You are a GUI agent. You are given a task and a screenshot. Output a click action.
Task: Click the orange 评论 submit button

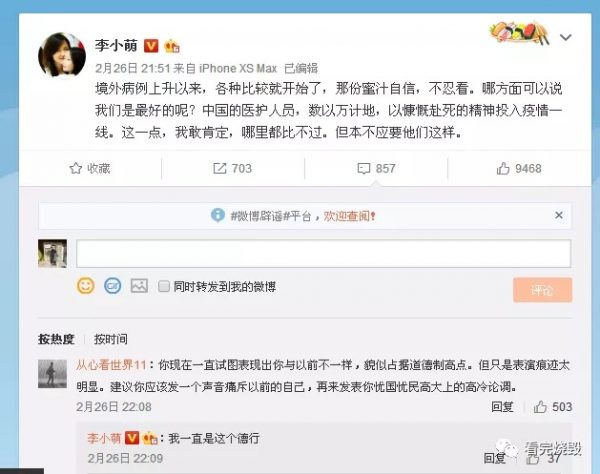coord(543,290)
